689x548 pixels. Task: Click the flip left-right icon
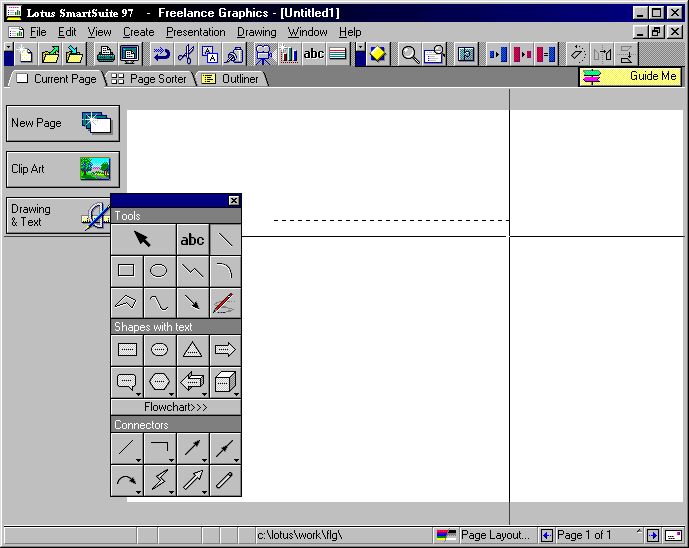tap(602, 54)
